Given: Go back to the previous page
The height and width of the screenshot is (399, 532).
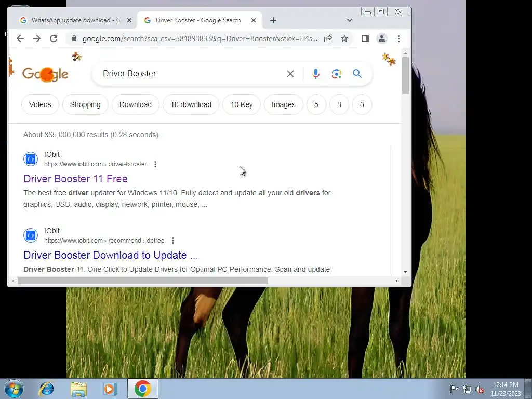Looking at the screenshot, I should tap(20, 38).
